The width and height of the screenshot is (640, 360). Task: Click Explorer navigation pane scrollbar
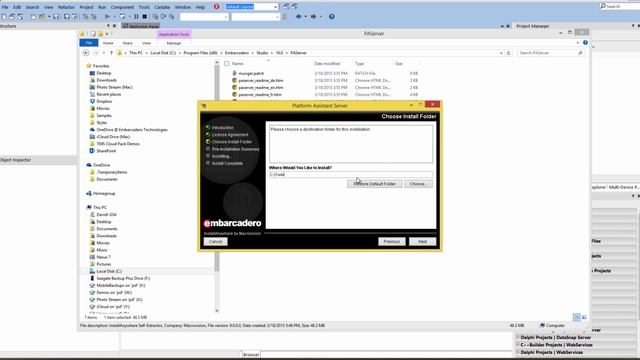coord(217,188)
